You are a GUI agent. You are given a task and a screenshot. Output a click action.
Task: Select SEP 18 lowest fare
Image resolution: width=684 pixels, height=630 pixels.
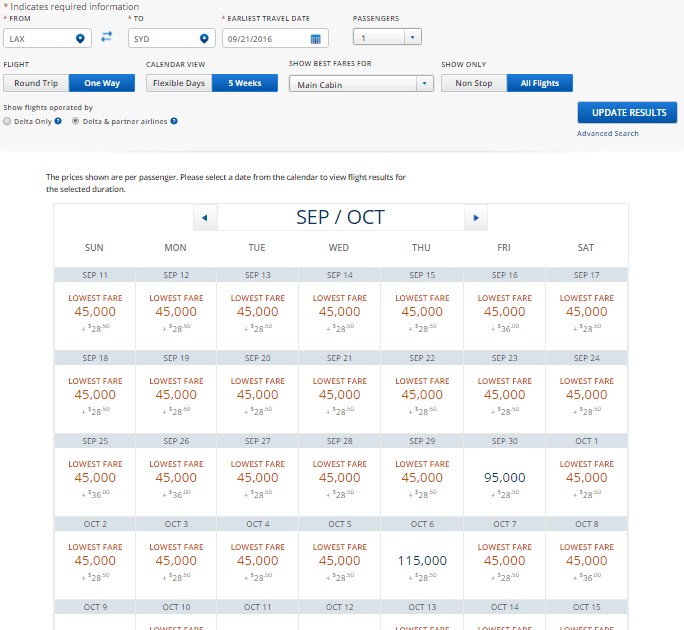95,398
